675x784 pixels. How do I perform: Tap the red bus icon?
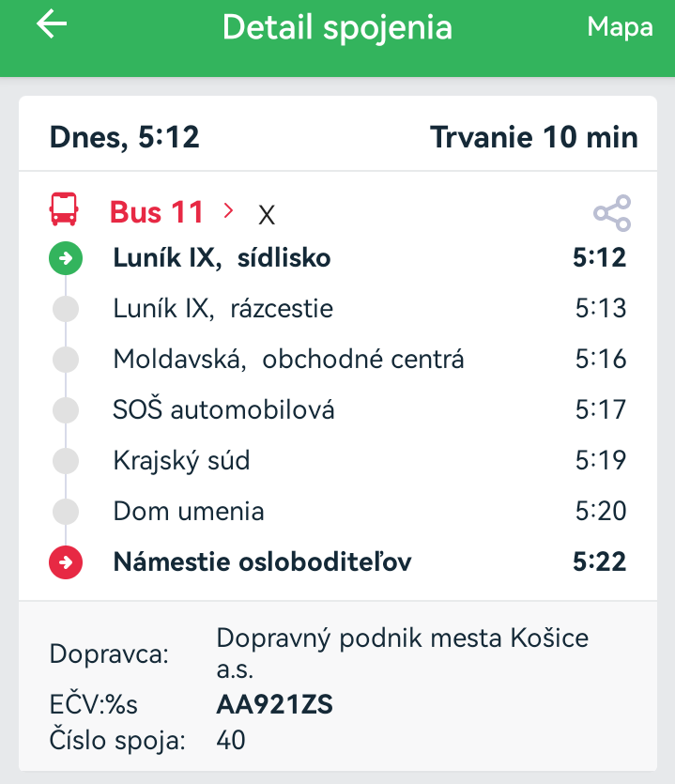pos(64,209)
